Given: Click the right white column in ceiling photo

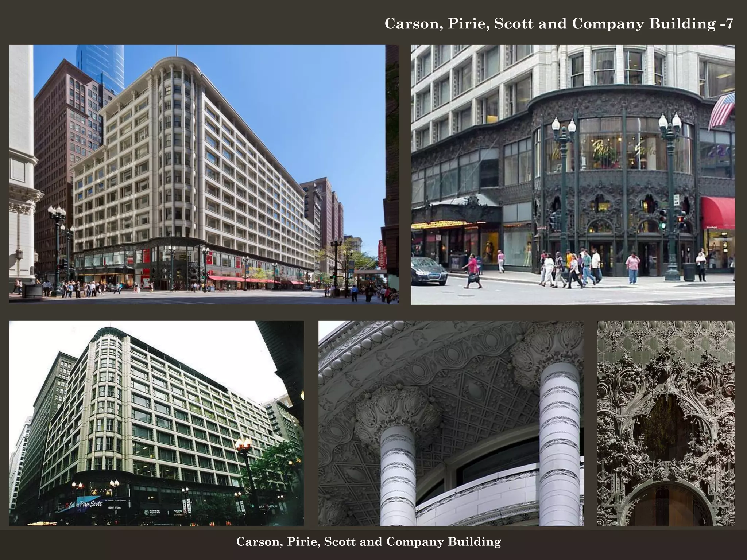Looking at the screenshot, I should [x=560, y=441].
